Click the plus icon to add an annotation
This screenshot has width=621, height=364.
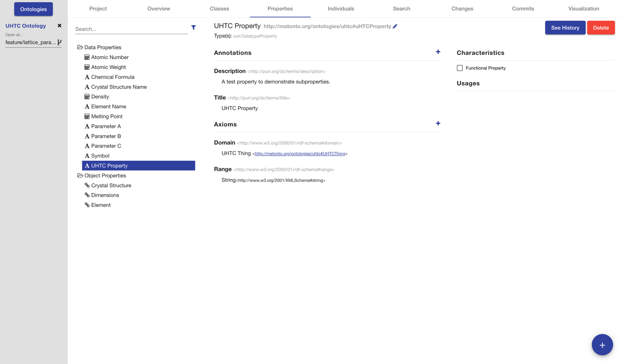click(438, 52)
